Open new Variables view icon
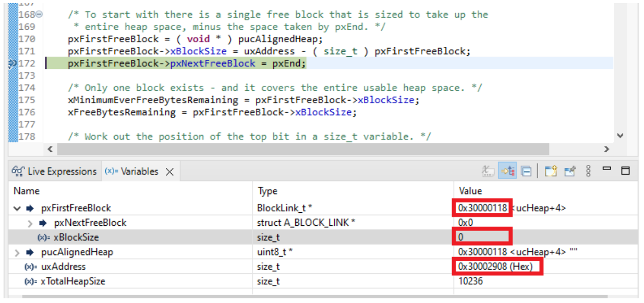Image resolution: width=644 pixels, height=303 pixels. pos(551,171)
